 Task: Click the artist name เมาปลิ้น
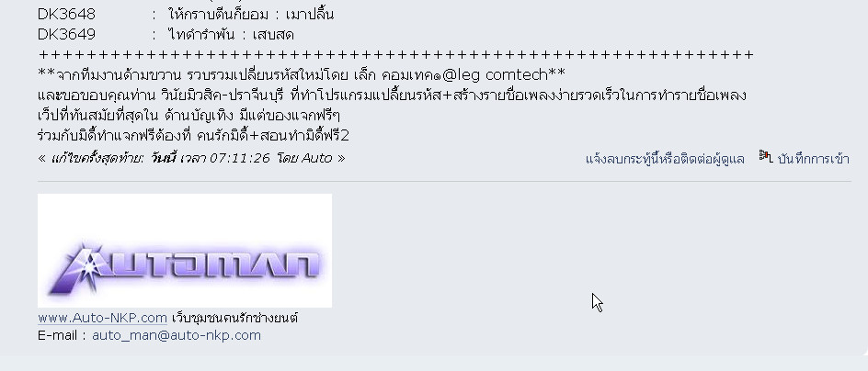[x=310, y=15]
